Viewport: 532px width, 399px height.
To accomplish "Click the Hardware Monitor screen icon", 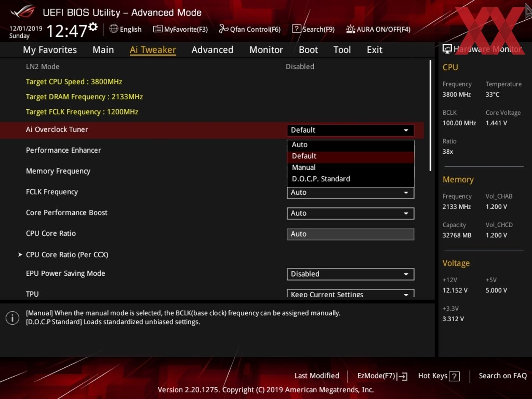I will click(x=447, y=49).
